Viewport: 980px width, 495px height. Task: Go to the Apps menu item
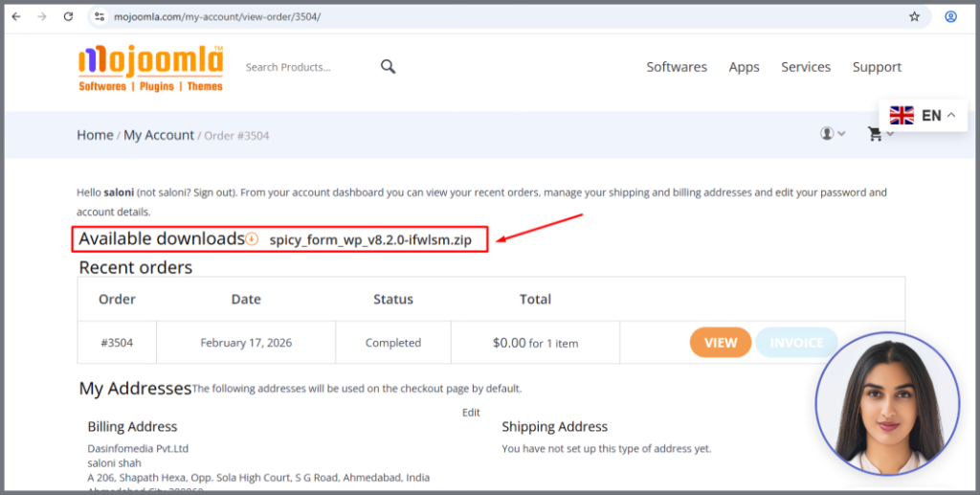744,67
